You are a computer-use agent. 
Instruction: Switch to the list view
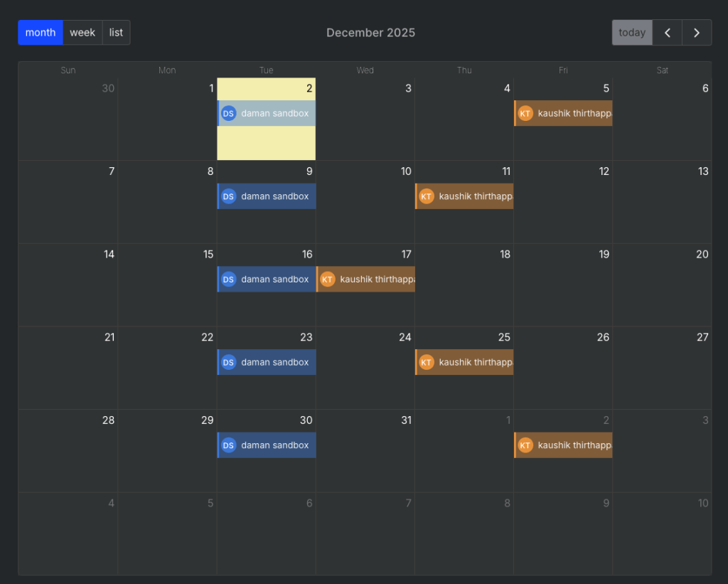[x=116, y=33]
